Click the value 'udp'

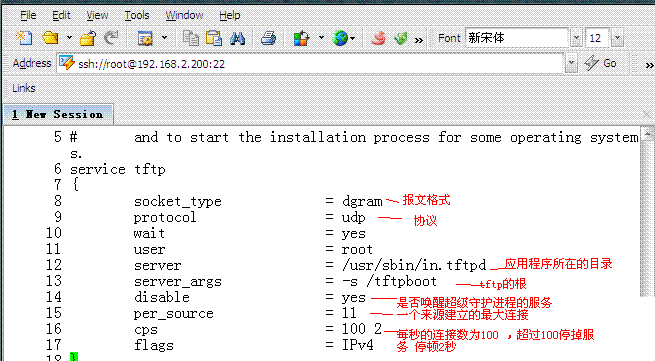point(353,218)
